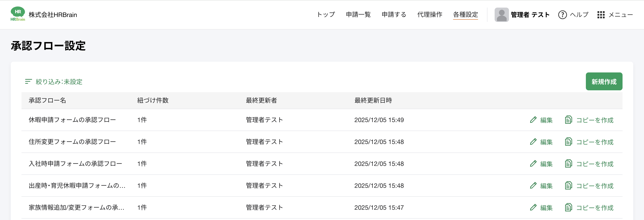The height and width of the screenshot is (220, 644).
Task: Click the filter icon beside 絞り込み
Action: tap(28, 82)
